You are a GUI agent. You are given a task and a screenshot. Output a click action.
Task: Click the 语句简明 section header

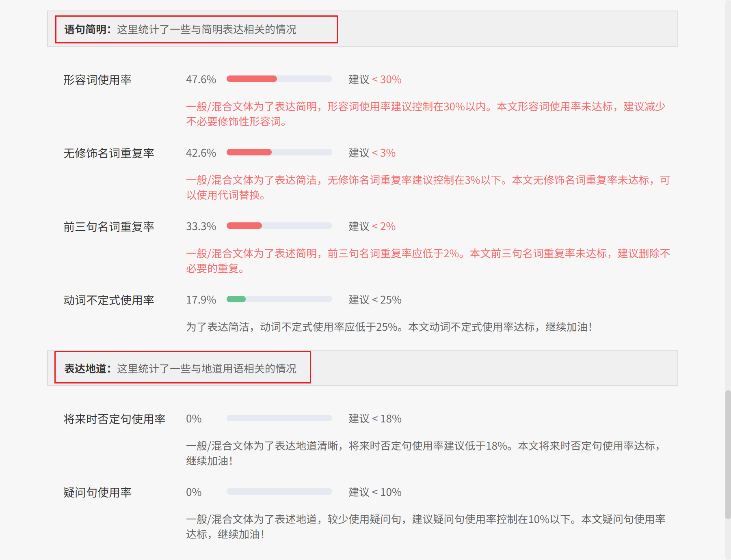coord(180,30)
